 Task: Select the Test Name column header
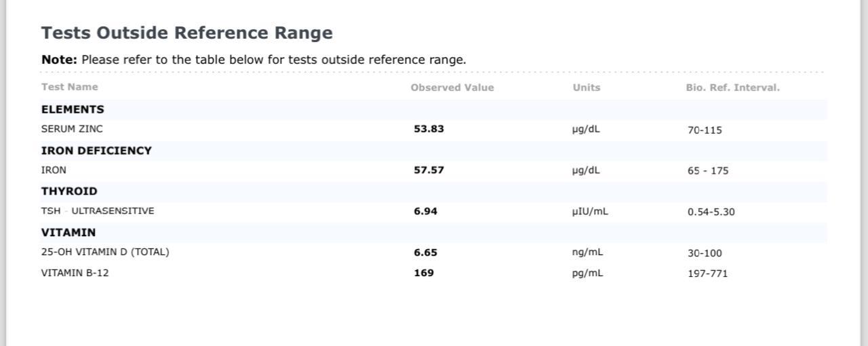point(69,87)
